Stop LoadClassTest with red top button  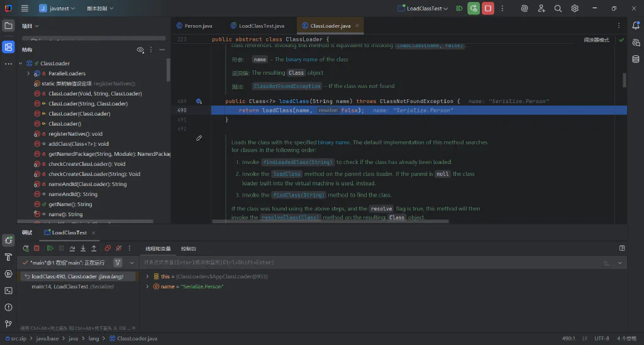tap(488, 8)
